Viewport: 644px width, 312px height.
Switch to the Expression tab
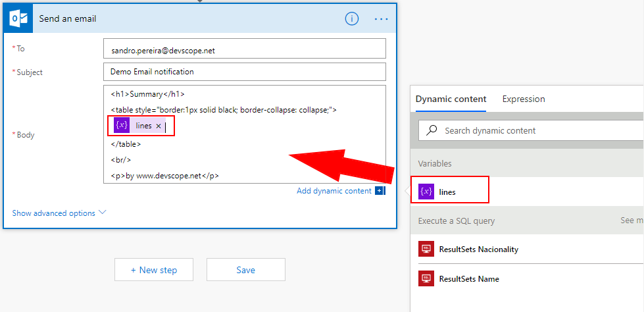point(524,99)
